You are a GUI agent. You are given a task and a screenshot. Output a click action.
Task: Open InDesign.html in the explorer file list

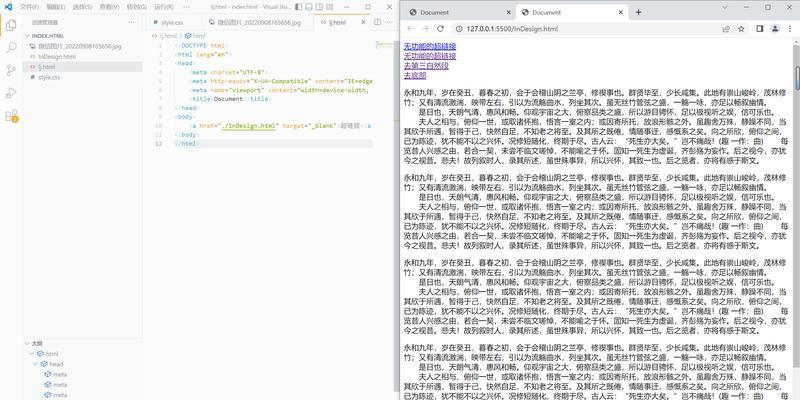tap(57, 56)
